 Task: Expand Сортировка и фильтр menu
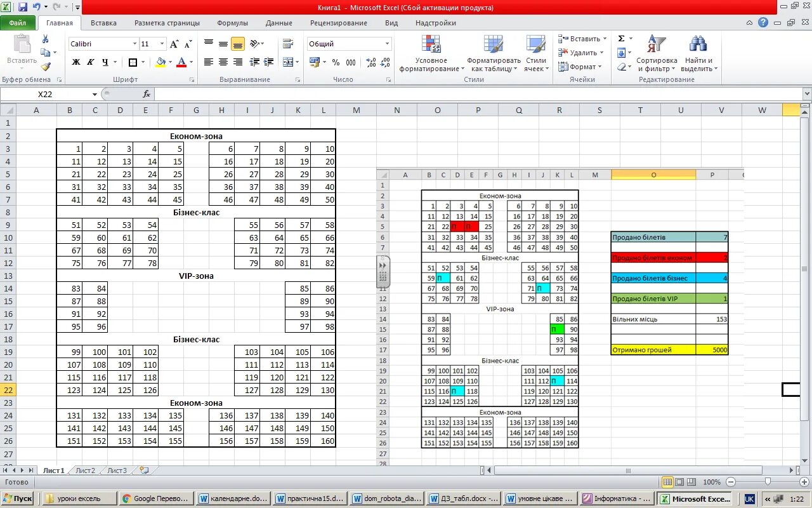pyautogui.click(x=657, y=53)
